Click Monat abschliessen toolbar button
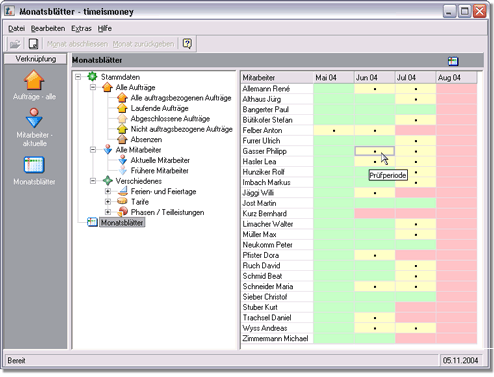494x377 pixels. click(77, 44)
